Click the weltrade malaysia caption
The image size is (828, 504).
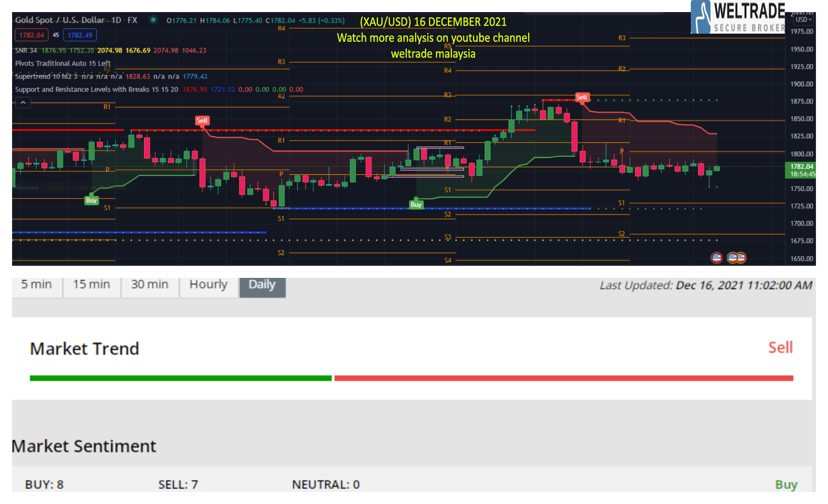[x=433, y=54]
